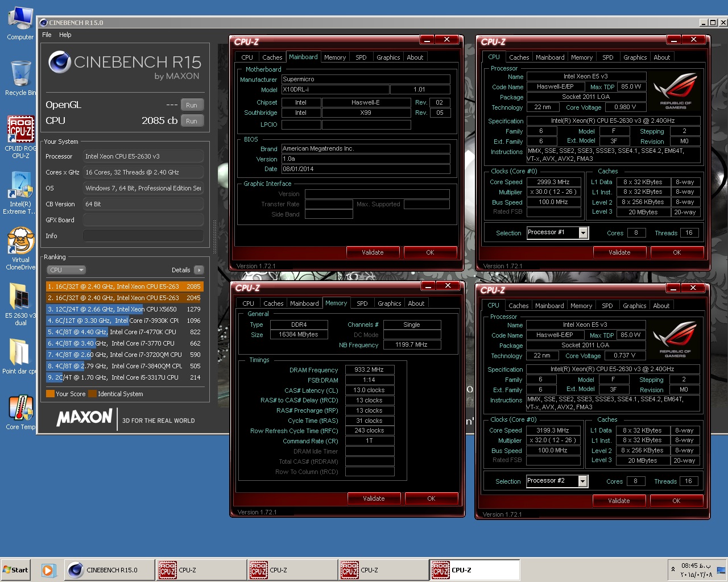
Task: Open Intel(R) Extreme Tuning desktop shortcut
Action: click(x=20, y=193)
